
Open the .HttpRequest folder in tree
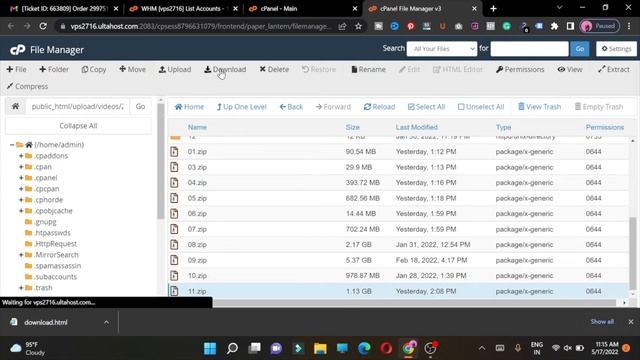tap(55, 244)
